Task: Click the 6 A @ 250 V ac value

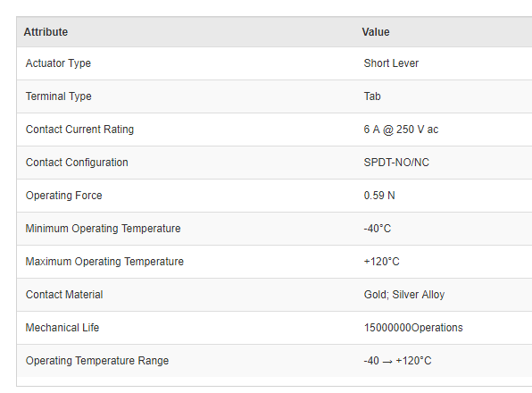Action: pos(401,130)
